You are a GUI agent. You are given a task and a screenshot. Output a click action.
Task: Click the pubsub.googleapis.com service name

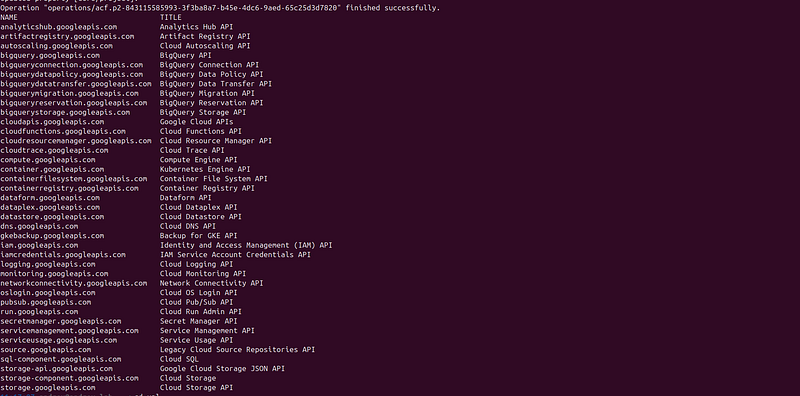tap(45, 302)
